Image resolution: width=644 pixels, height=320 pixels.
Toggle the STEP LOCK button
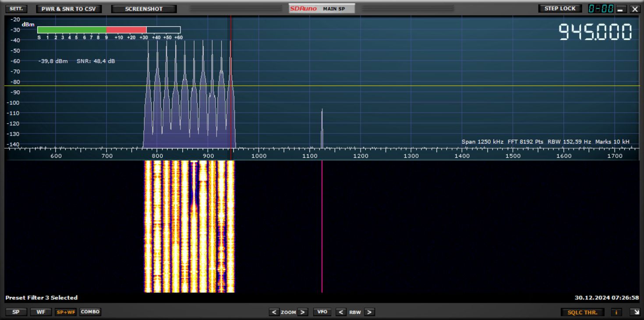[560, 9]
